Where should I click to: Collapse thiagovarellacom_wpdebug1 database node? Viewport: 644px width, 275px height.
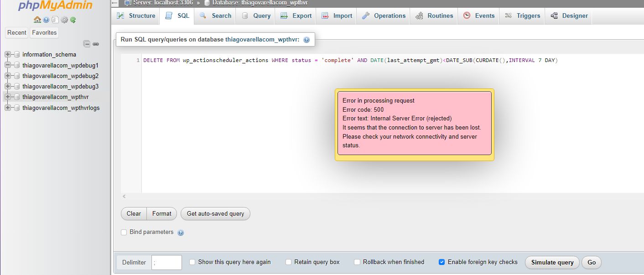click(8, 65)
